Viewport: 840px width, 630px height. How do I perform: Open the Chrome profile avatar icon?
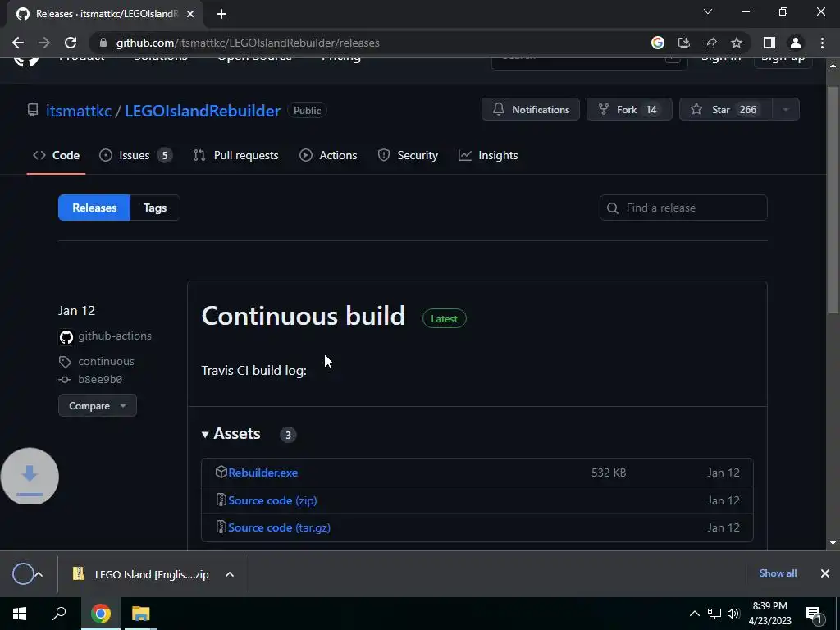pyautogui.click(x=796, y=43)
